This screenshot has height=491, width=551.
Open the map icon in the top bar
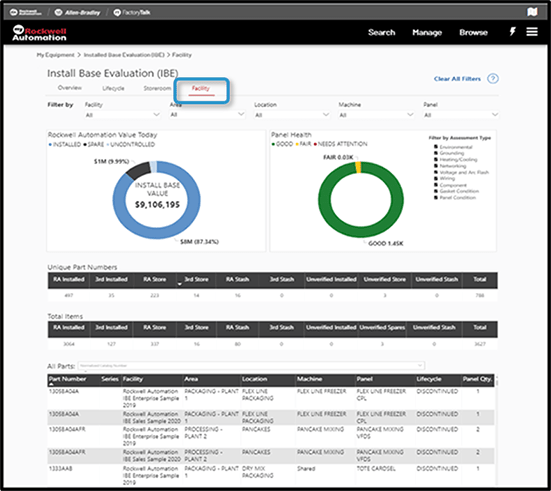click(x=532, y=12)
